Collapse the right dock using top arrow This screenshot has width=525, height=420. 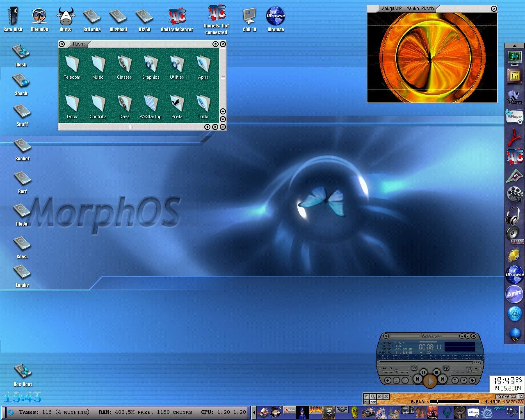point(514,45)
